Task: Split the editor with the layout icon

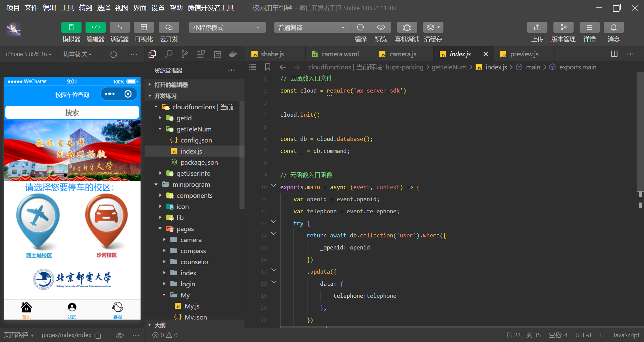Action: (614, 54)
